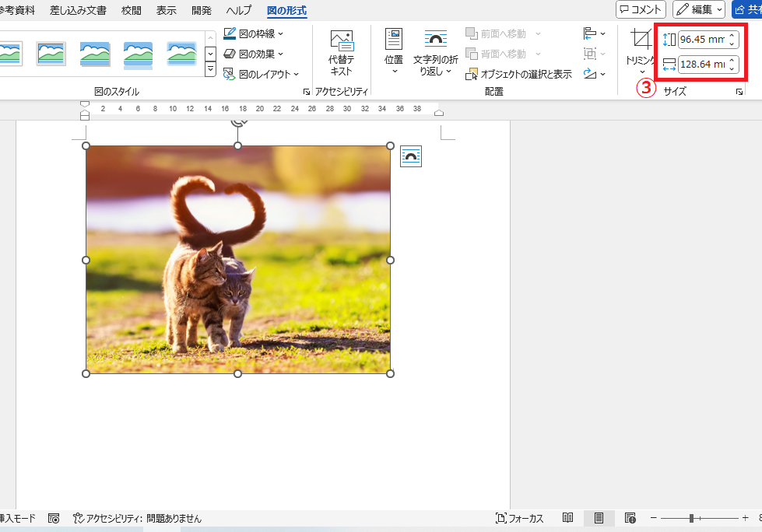762x532 pixels.
Task: Switch to print layout view
Action: 599,519
